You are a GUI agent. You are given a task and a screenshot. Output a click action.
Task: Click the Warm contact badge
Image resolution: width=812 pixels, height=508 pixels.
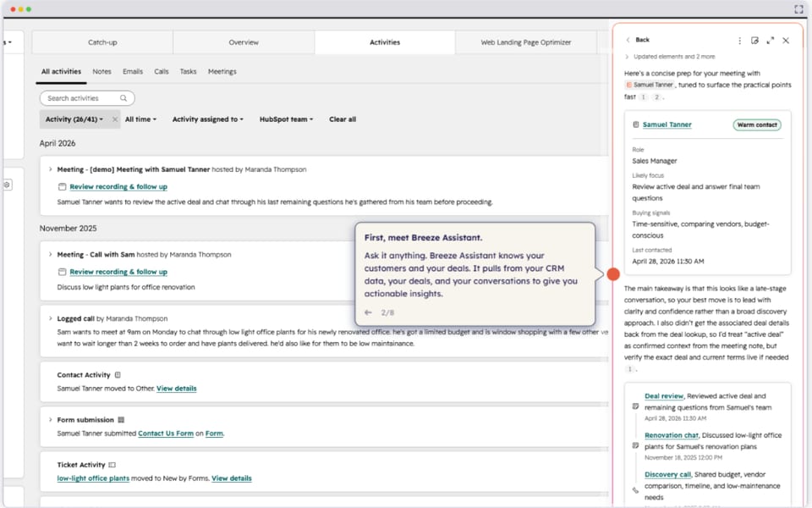(x=757, y=125)
